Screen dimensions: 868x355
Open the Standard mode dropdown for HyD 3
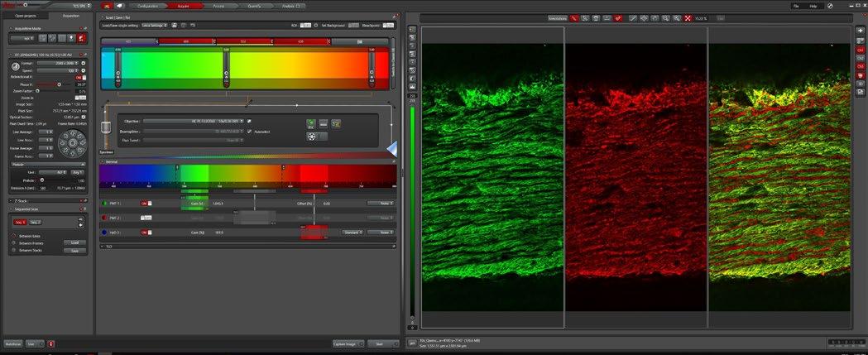tap(352, 233)
